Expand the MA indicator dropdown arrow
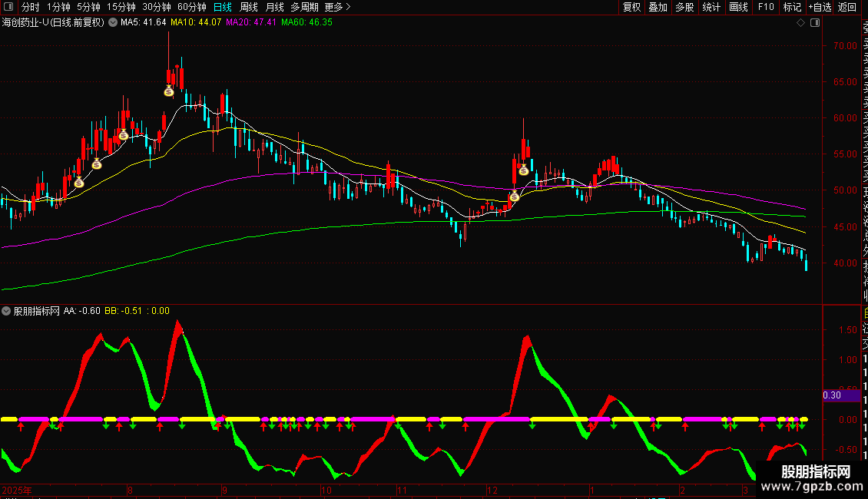The image size is (868, 499). [x=113, y=23]
